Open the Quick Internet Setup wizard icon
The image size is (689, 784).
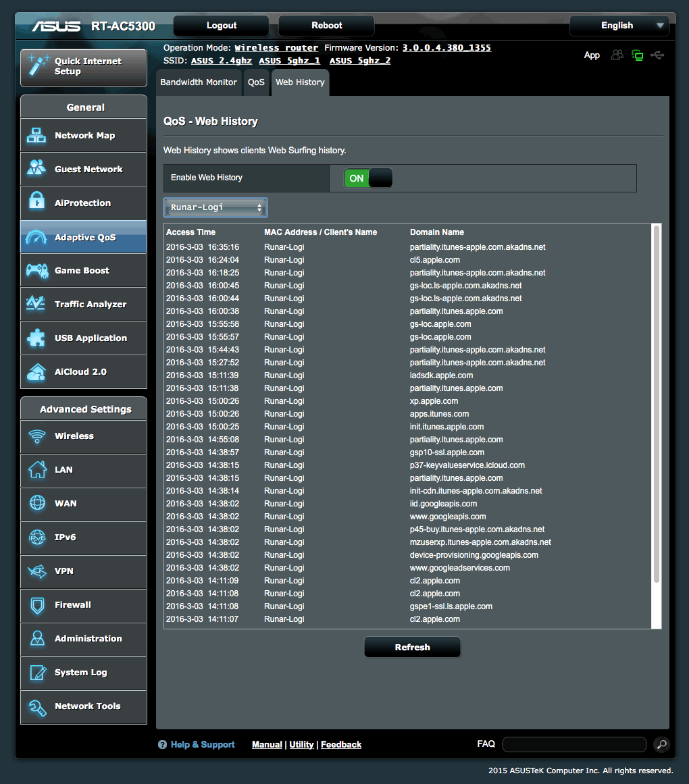(x=39, y=64)
